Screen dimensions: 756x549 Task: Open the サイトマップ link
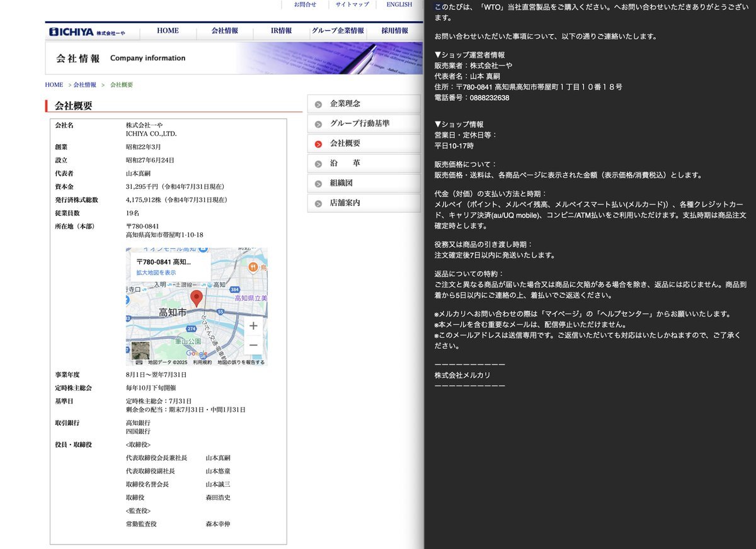point(352,4)
